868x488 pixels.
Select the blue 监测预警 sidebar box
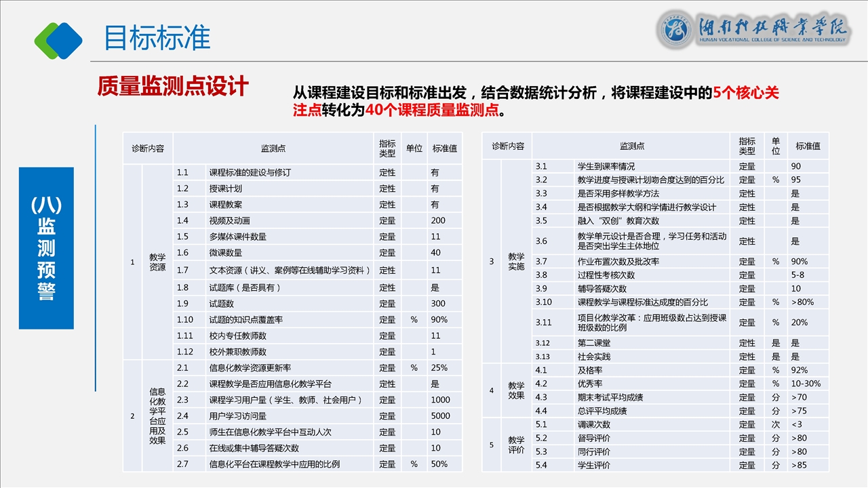(x=46, y=248)
